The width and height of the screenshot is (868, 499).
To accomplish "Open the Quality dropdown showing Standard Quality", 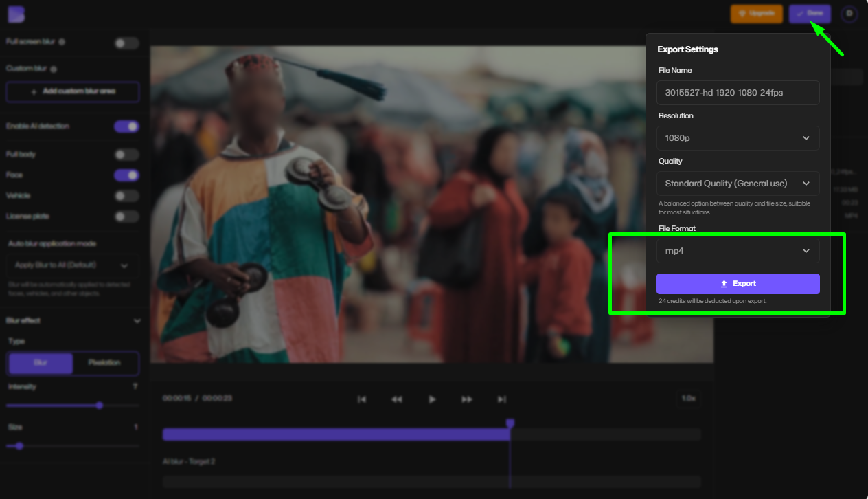I will point(738,184).
